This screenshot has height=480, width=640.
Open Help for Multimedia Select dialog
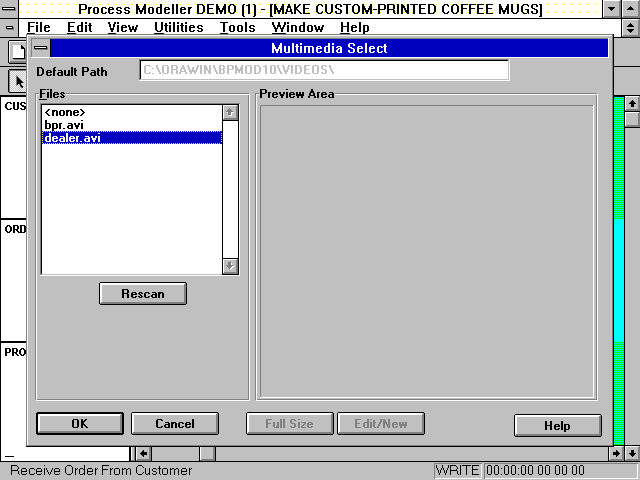pyautogui.click(x=557, y=425)
